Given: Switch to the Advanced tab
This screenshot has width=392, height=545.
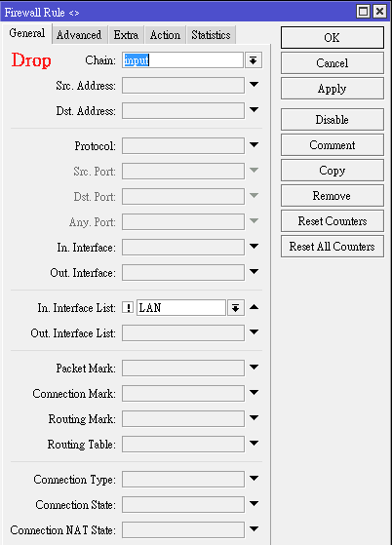Looking at the screenshot, I should [79, 35].
